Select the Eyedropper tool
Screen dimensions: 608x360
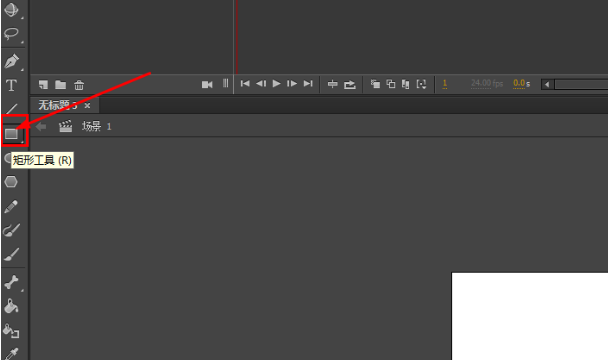(x=11, y=354)
